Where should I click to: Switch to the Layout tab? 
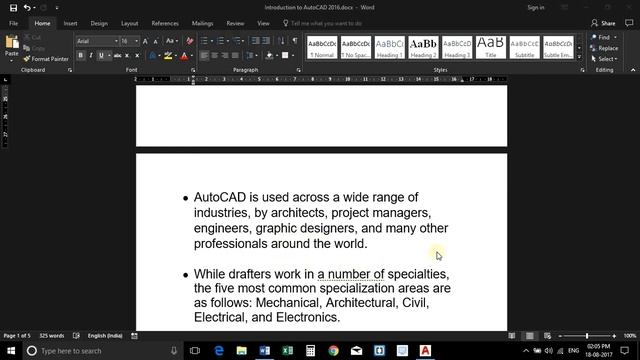[x=129, y=24]
